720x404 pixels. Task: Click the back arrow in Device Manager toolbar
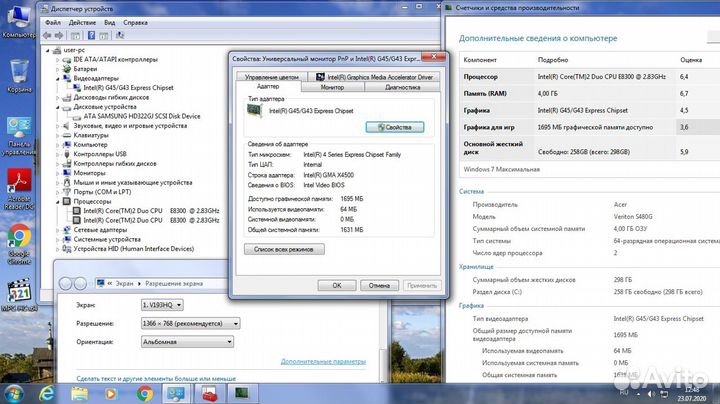pos(47,35)
